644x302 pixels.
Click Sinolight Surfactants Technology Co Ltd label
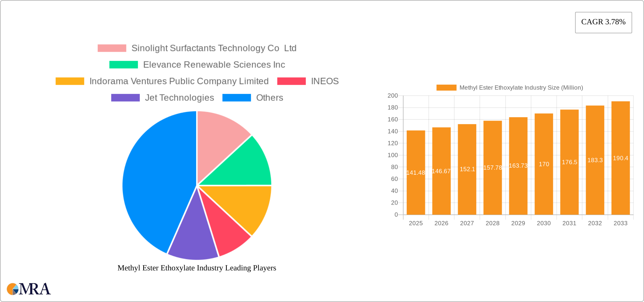pos(214,48)
